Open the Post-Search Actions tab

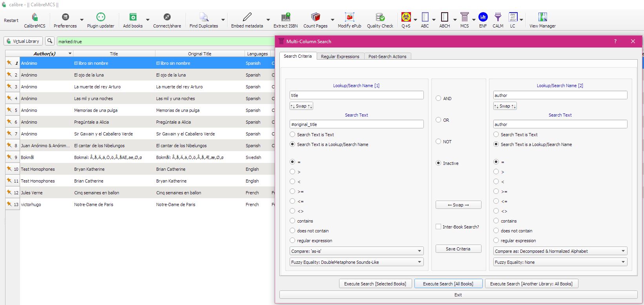[387, 57]
